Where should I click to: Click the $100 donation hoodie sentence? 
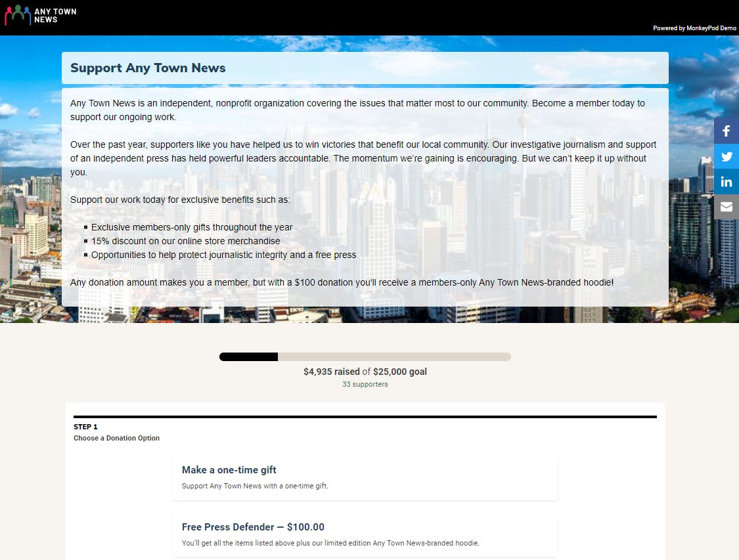click(342, 282)
